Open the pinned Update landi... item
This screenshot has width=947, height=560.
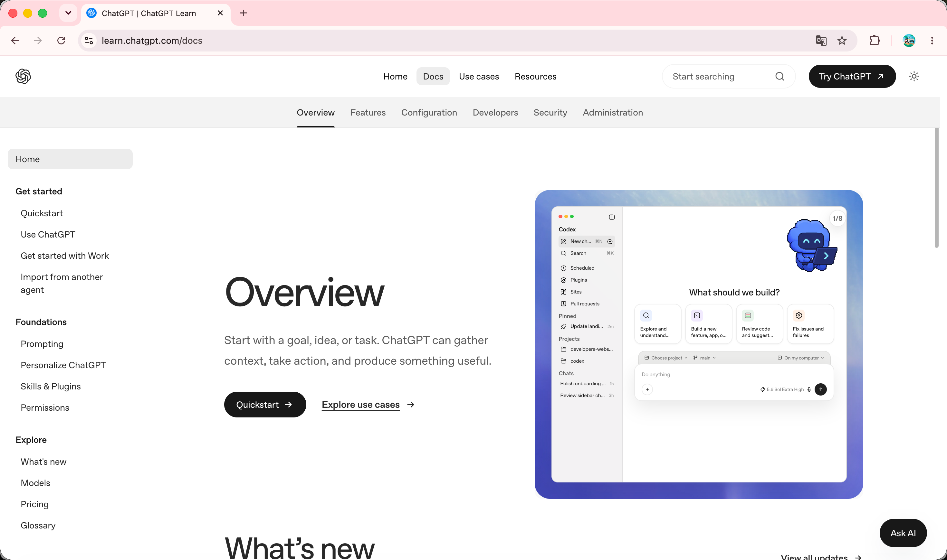tap(587, 326)
